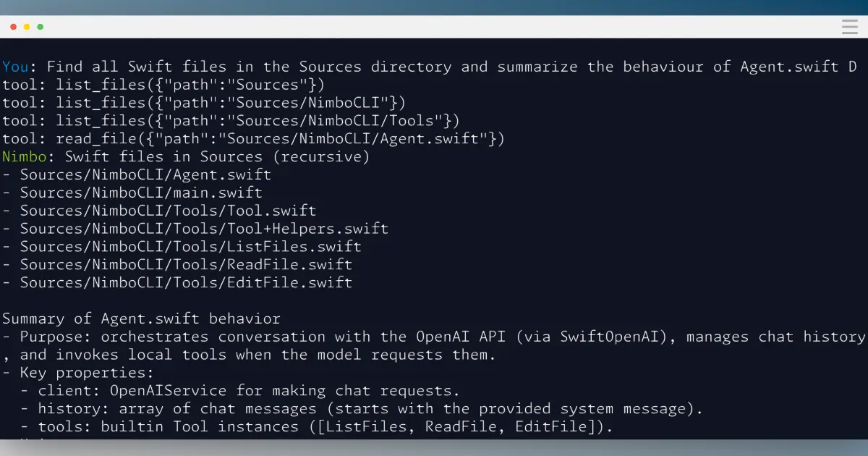Click the blue "You" prompt label
This screenshot has height=456, width=868.
(15, 67)
